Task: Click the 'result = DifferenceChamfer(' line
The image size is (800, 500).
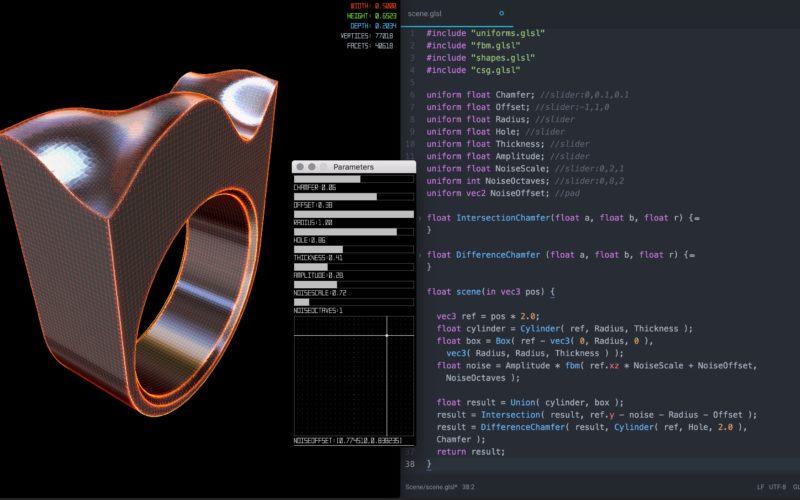Action: click(592, 427)
